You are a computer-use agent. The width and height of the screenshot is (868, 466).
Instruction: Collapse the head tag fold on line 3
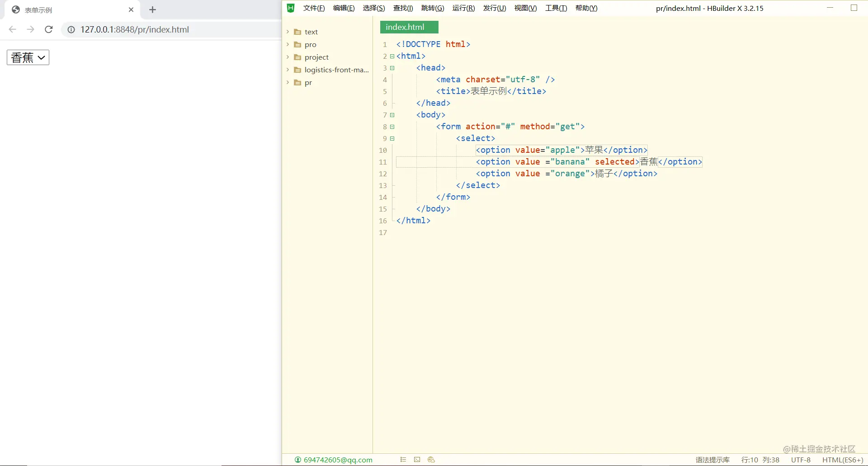(x=392, y=68)
